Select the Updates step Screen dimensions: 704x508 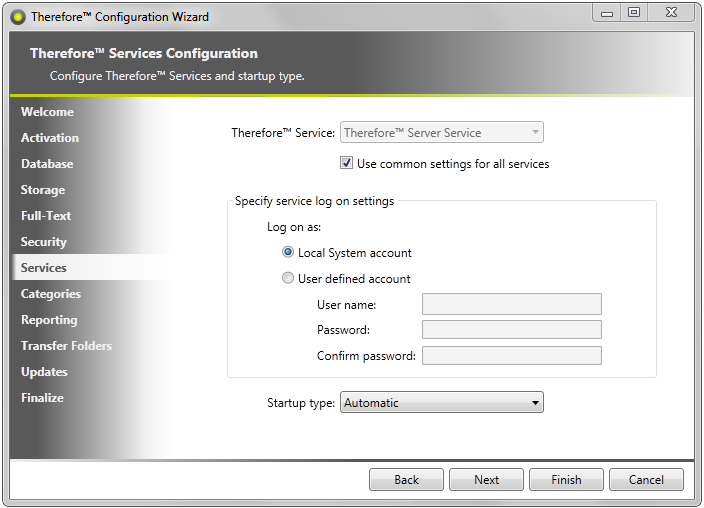[44, 372]
